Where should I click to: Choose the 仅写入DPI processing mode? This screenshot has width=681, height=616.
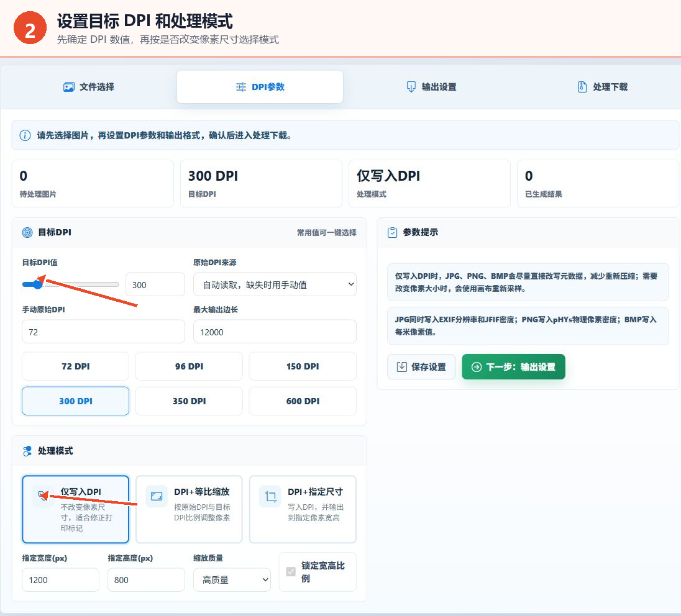[x=76, y=509]
